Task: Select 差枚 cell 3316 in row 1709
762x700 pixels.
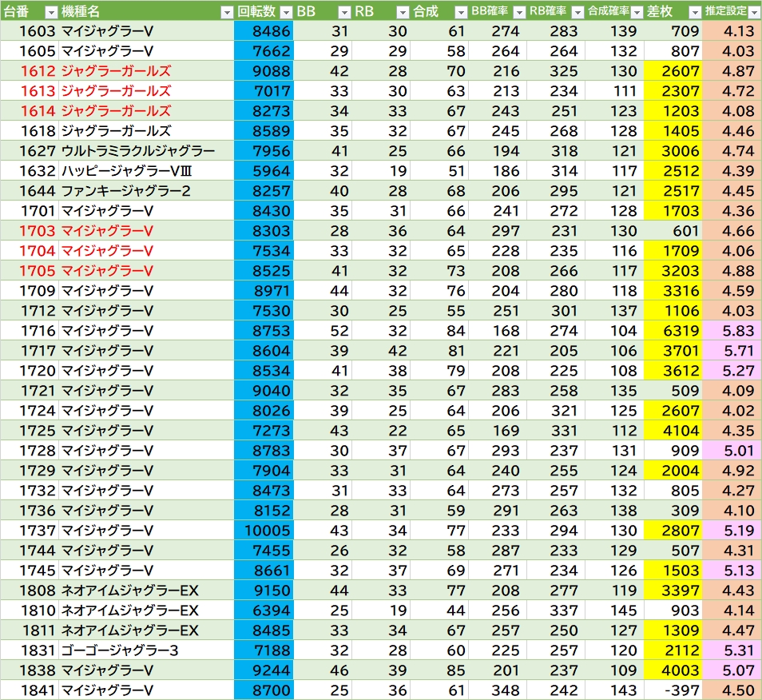Action: (x=673, y=291)
